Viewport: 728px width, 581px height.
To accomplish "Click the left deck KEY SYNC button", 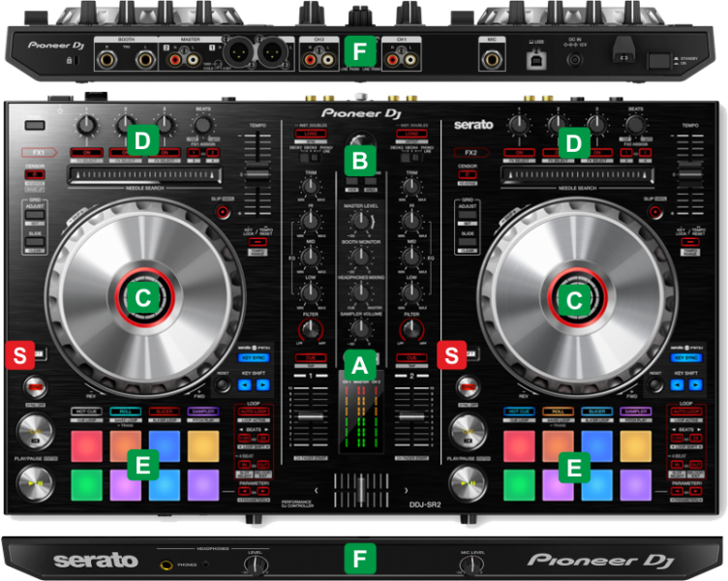I will pyautogui.click(x=254, y=357).
